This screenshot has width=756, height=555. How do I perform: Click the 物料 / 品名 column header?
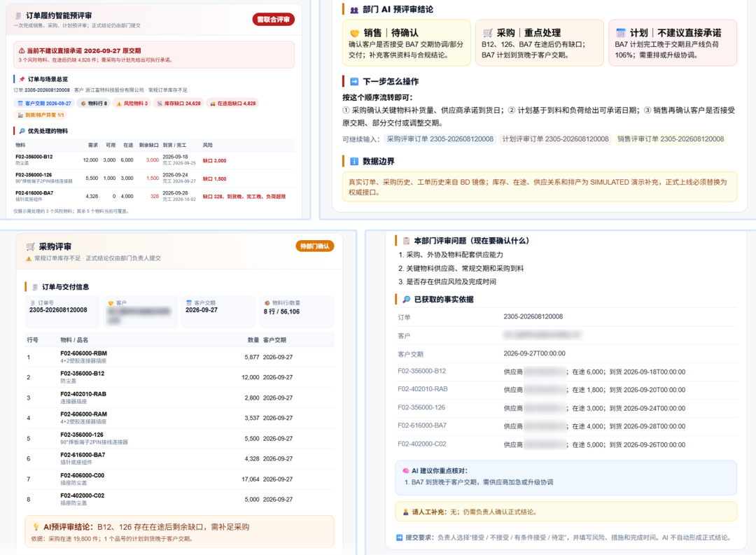(74, 340)
